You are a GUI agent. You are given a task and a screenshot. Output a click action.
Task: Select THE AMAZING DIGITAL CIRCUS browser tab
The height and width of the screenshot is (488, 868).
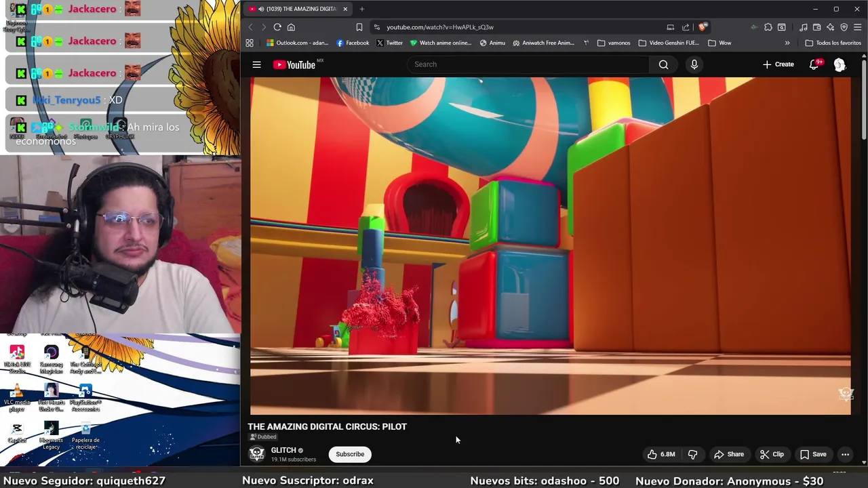(298, 9)
